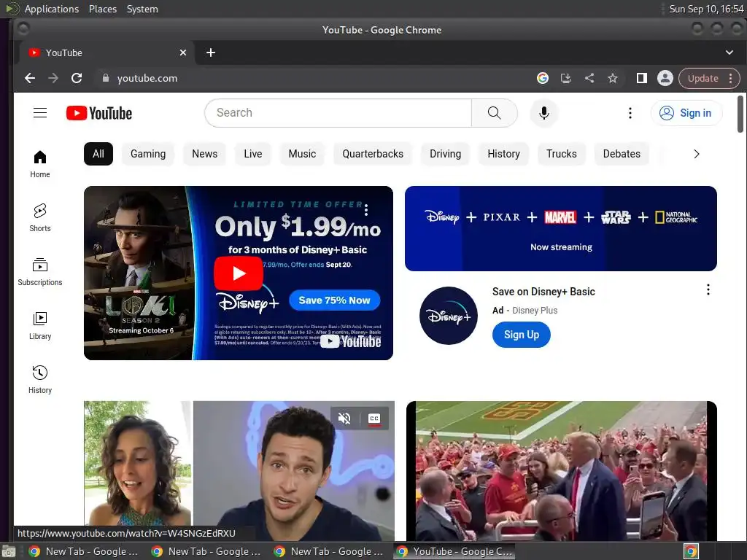The image size is (747, 560).
Task: Open the Applications menu
Action: pyautogui.click(x=52, y=9)
